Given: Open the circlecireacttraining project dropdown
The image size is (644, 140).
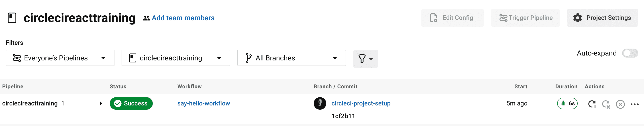Looking at the screenshot, I should point(176,58).
